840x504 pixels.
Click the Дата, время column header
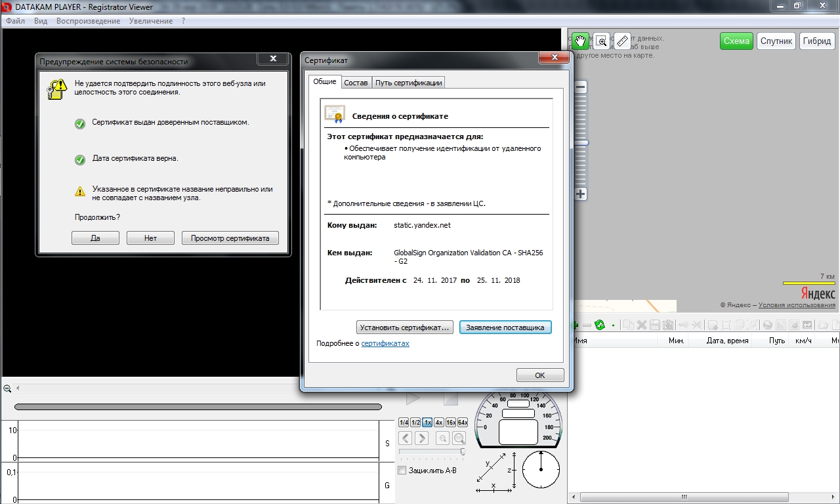[727, 341]
